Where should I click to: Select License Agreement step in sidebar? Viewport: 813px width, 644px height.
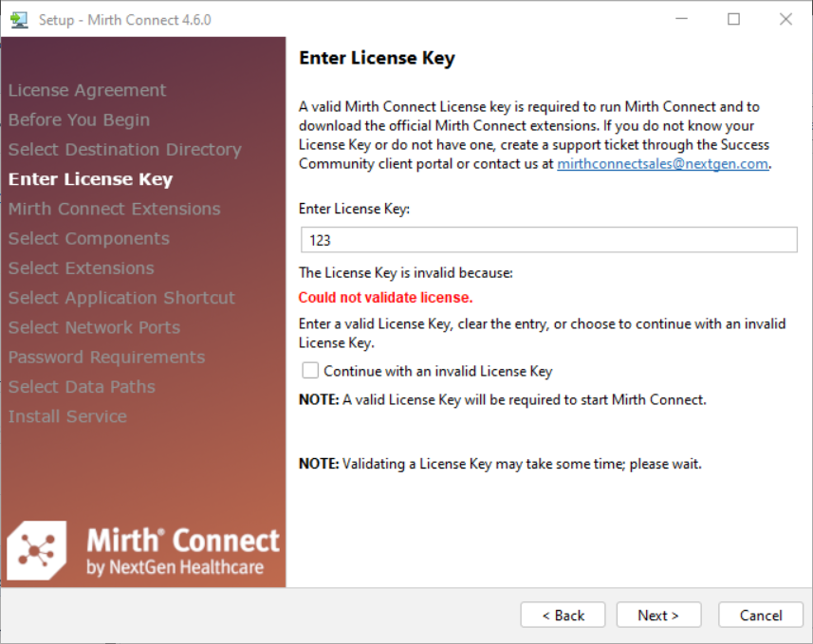(x=87, y=90)
